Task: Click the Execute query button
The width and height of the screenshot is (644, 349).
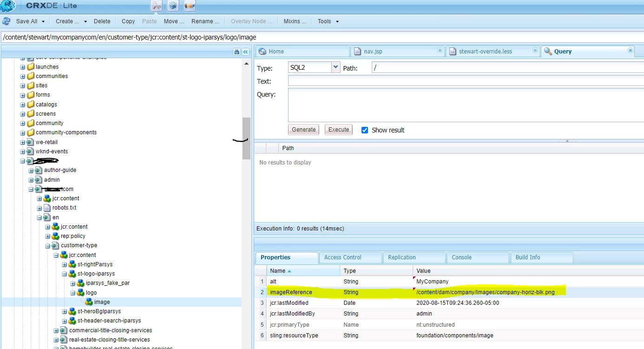Action: [339, 130]
